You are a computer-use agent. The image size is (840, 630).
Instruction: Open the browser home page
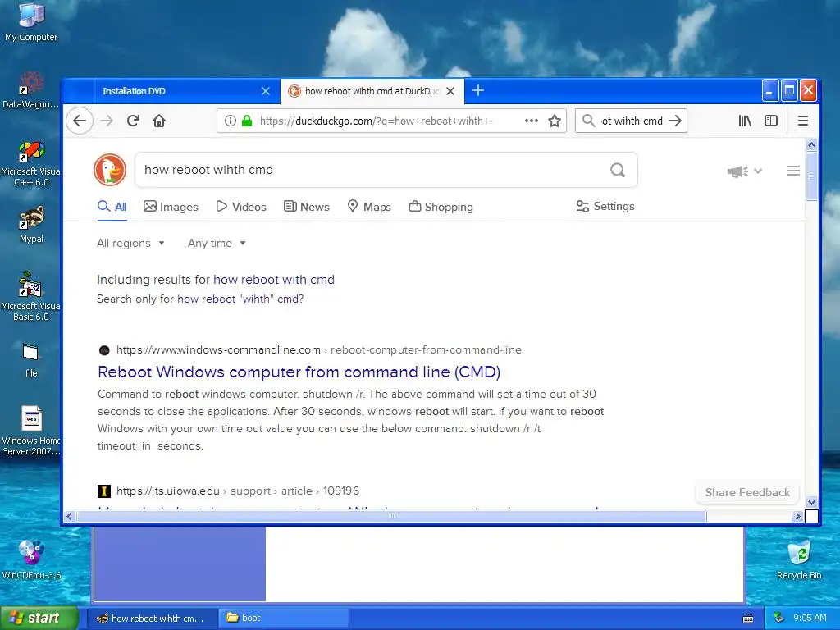[x=159, y=121]
